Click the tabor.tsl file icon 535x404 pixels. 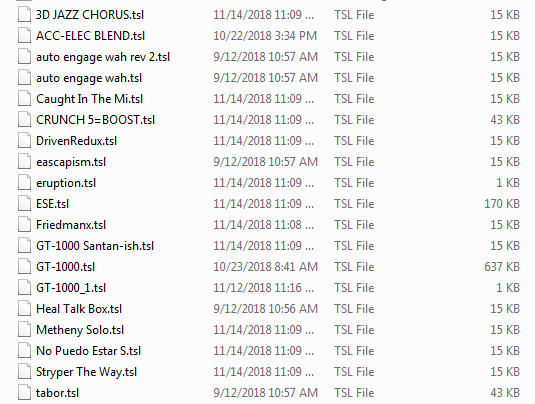(24, 393)
